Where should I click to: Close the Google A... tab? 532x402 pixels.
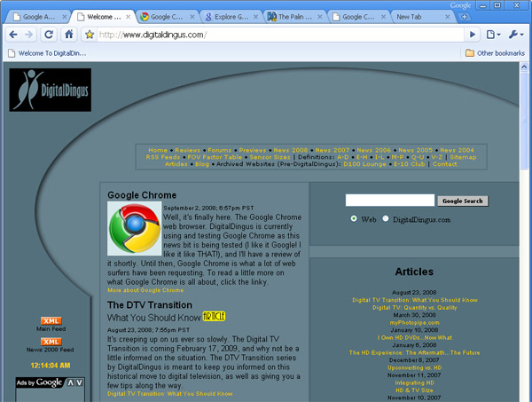(x=65, y=17)
